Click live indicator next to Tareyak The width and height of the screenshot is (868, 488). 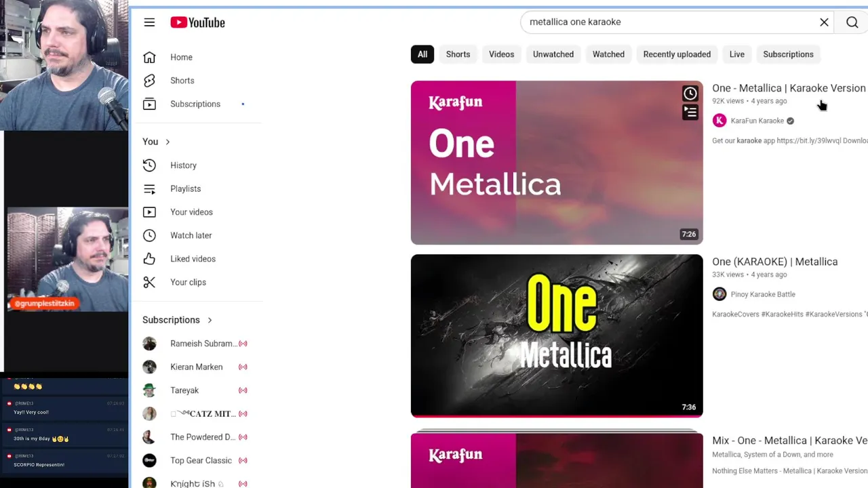coord(243,390)
